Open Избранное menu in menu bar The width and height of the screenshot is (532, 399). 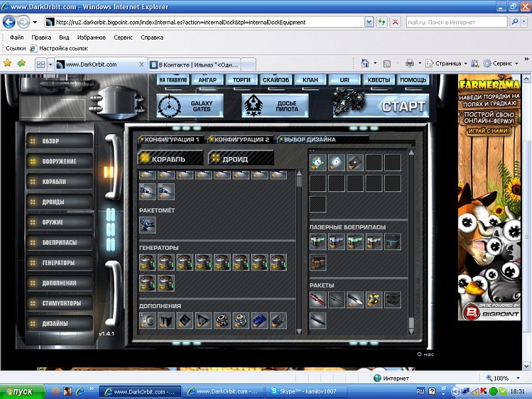91,38
